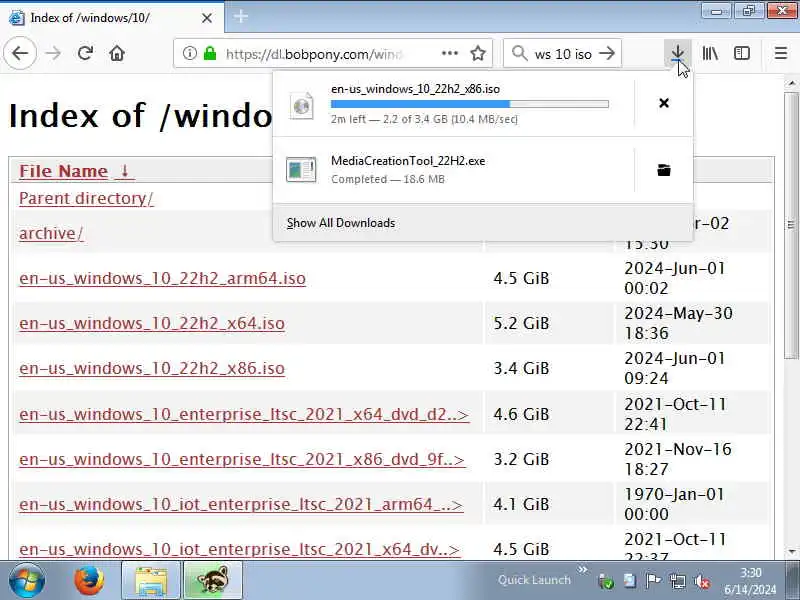Click the download progress bar
Screen dimensions: 800x600
[470, 104]
